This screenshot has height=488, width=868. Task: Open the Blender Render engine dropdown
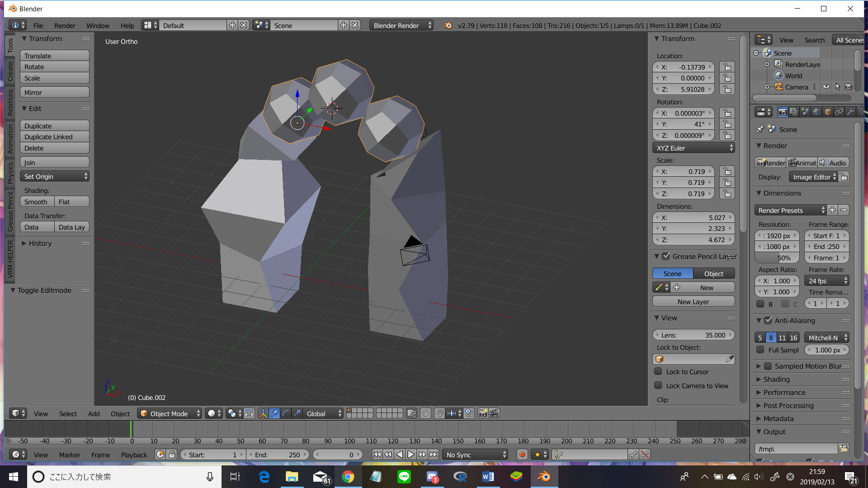click(401, 25)
